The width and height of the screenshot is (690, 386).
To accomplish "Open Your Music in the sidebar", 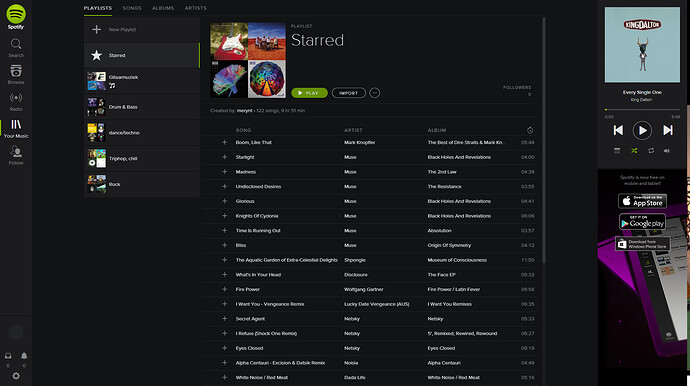I will [16, 129].
